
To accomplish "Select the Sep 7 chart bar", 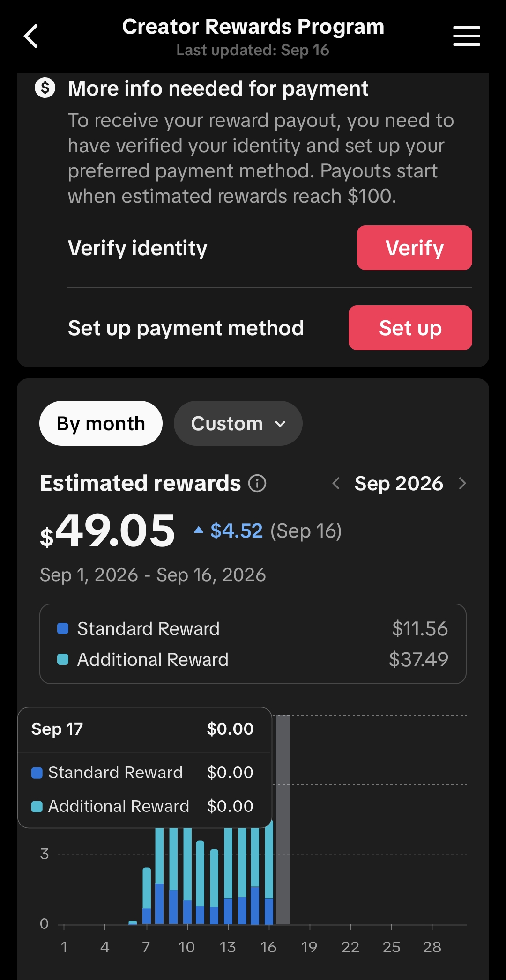I will coord(147,896).
